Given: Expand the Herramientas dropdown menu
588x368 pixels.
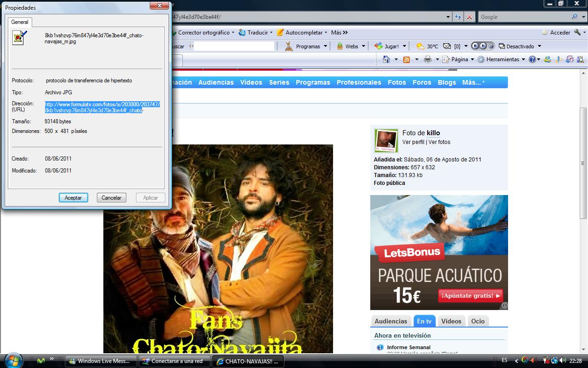Looking at the screenshot, I should (x=501, y=59).
